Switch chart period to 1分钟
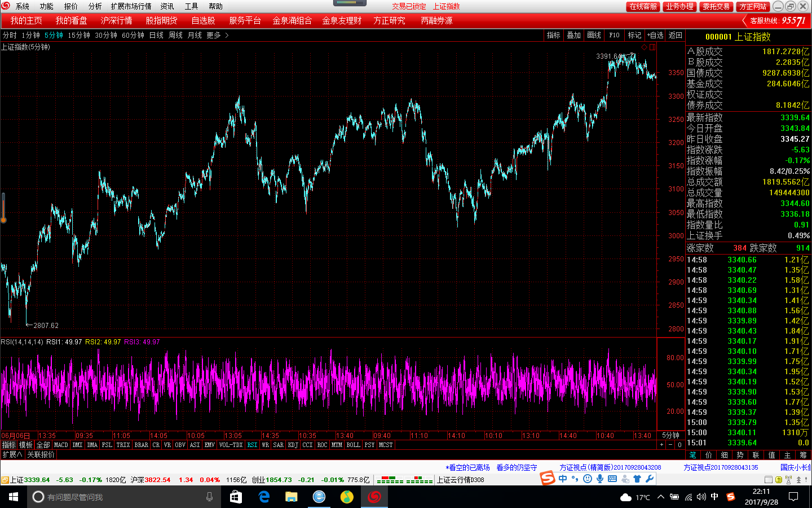Screen dimensions: 812x508 (x=30, y=35)
